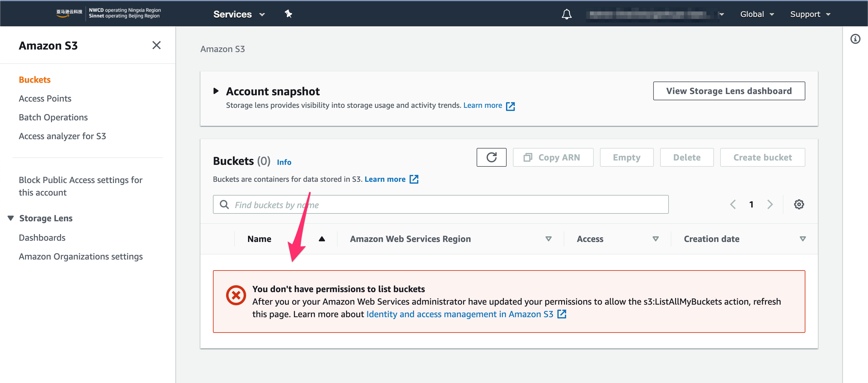868x383 pixels.
Task: Close the Amazon S3 sidebar
Action: coord(156,45)
